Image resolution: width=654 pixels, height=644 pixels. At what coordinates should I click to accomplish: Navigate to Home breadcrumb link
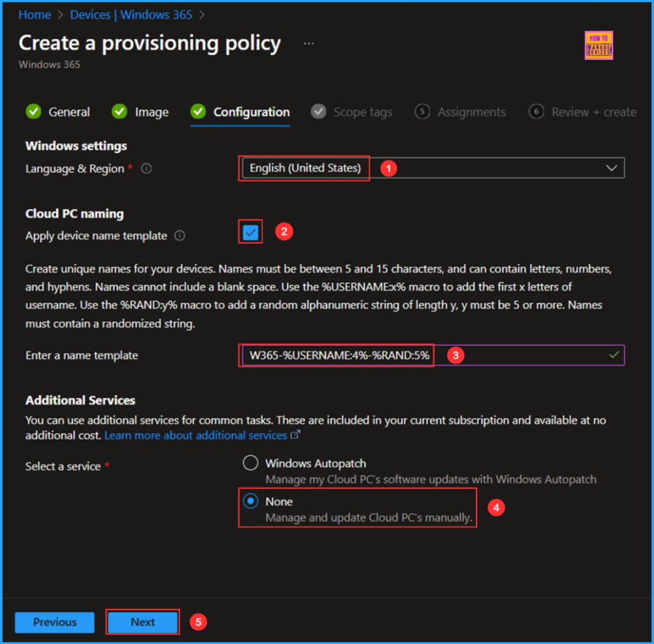[x=34, y=15]
